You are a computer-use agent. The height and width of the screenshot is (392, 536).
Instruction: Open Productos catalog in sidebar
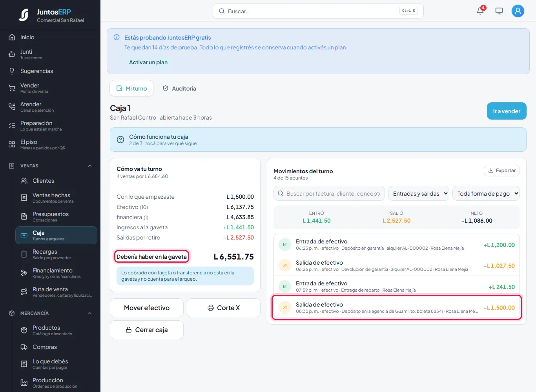coord(56,330)
